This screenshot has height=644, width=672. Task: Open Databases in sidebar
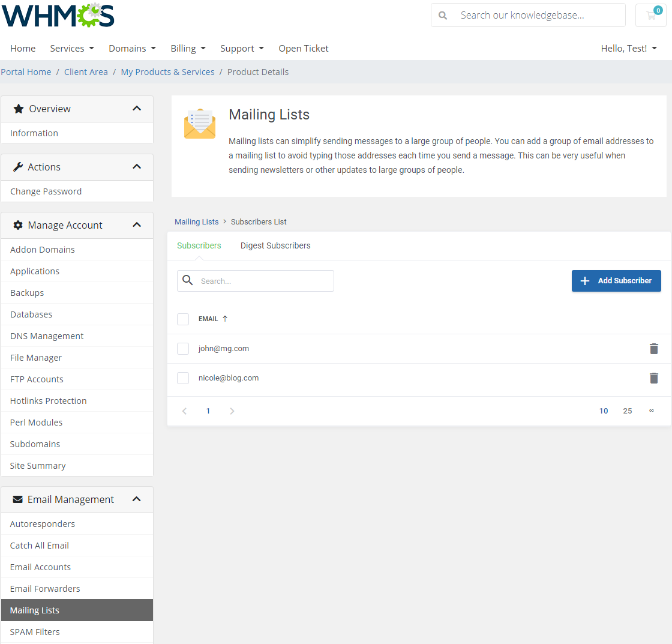77,314
